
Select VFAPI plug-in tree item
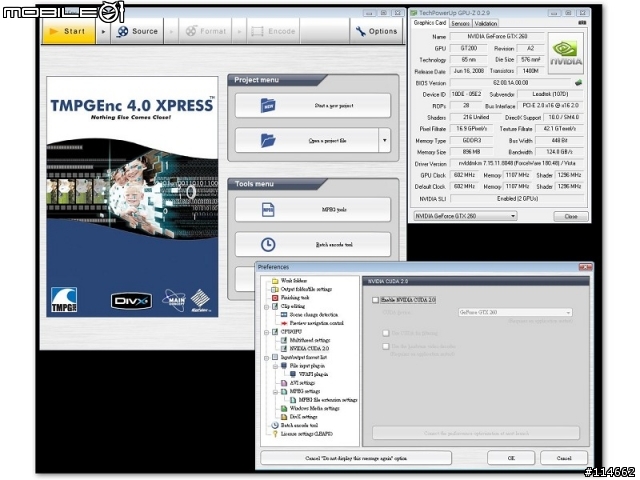coord(313,374)
